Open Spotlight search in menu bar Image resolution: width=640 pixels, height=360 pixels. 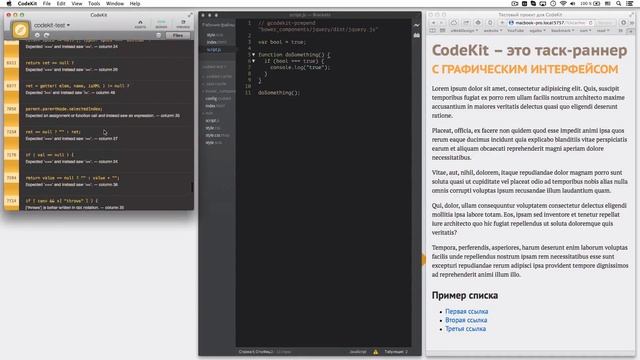pyautogui.click(x=619, y=4)
